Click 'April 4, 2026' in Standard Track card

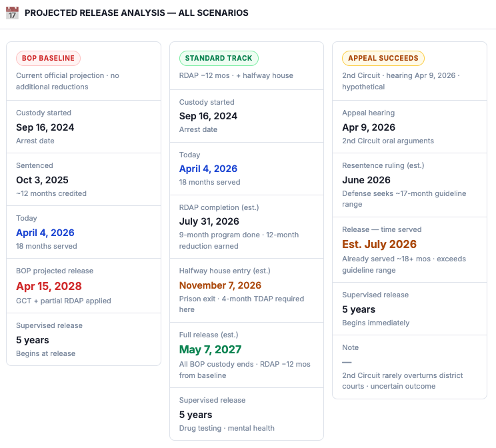point(208,169)
